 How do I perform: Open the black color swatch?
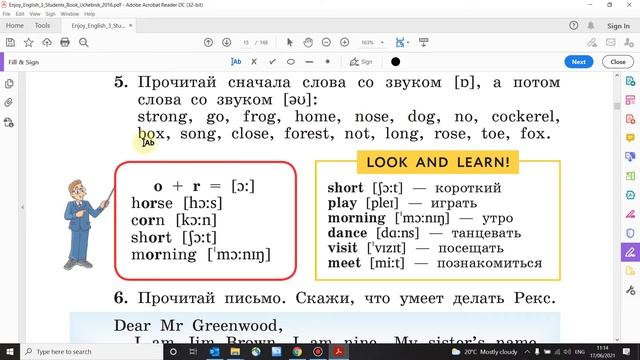(x=396, y=62)
